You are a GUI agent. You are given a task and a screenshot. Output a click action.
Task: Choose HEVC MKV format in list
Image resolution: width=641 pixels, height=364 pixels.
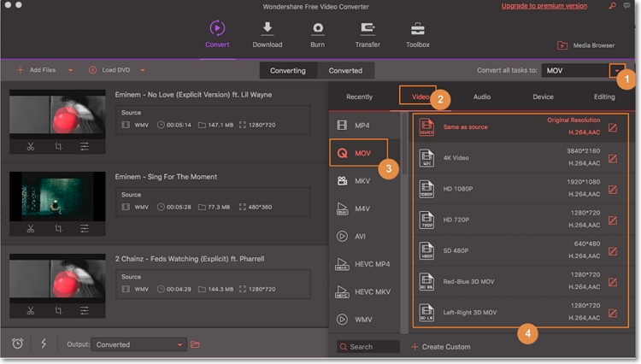365,291
